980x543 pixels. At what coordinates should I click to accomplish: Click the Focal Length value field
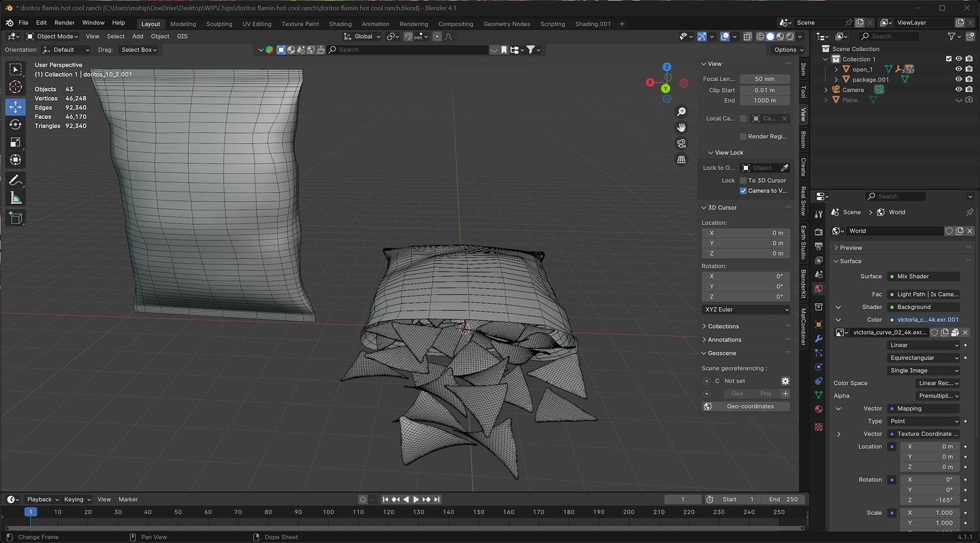tap(764, 79)
